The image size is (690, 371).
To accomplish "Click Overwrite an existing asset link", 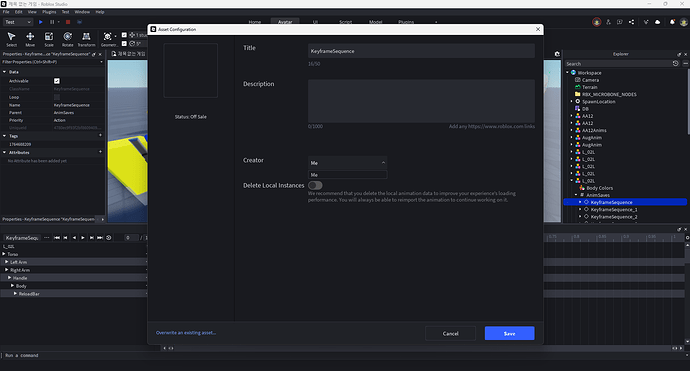I will (186, 333).
